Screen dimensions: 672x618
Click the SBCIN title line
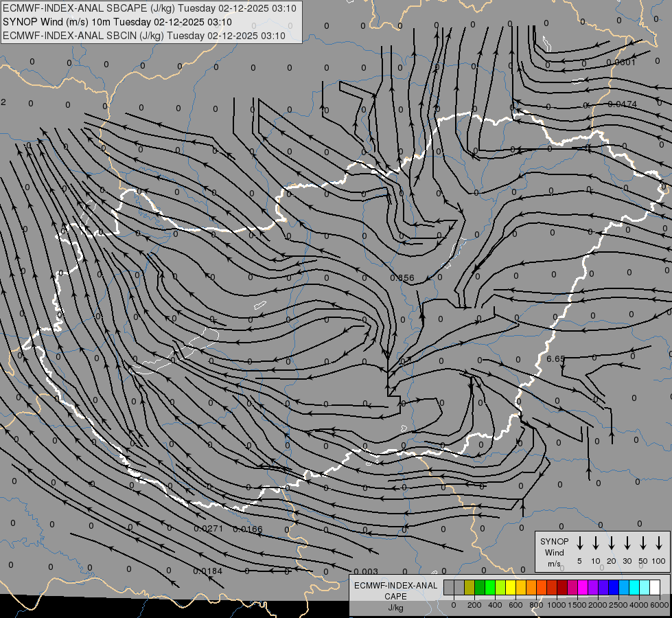click(144, 36)
